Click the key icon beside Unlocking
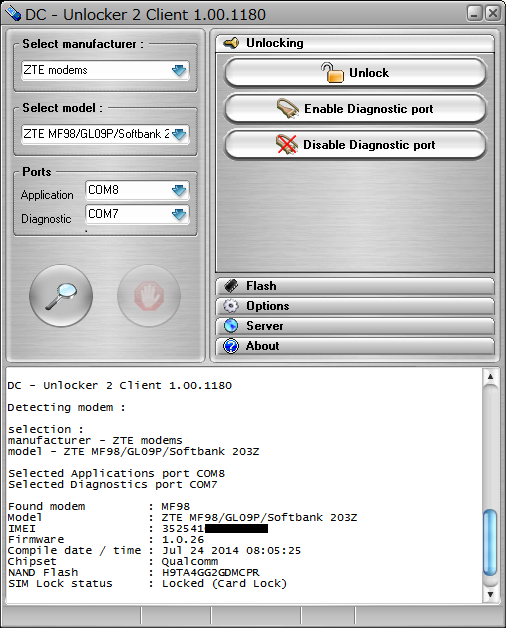This screenshot has width=506, height=628. 231,42
